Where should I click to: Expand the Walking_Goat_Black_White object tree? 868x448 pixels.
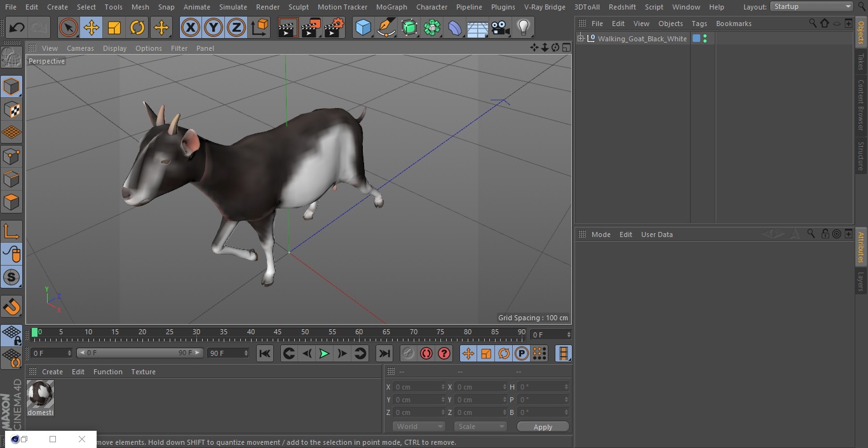(x=580, y=39)
